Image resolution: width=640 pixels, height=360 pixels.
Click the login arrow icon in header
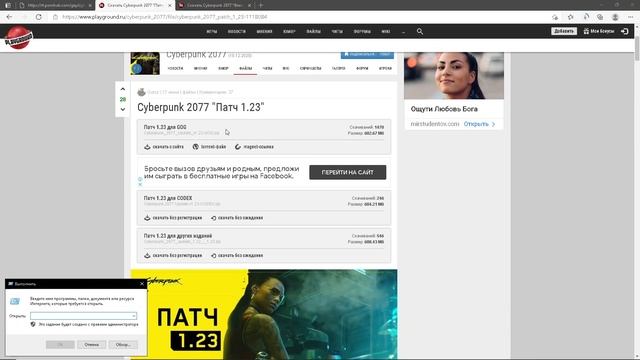pyautogui.click(x=624, y=31)
